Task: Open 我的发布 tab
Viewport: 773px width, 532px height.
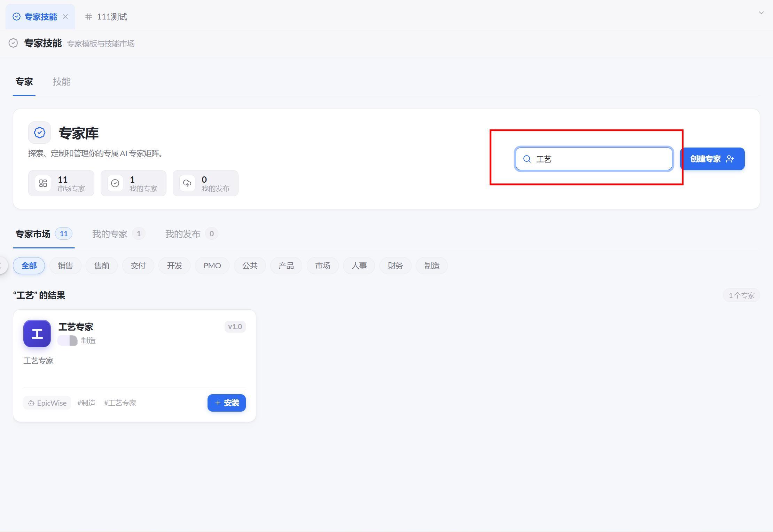Action: (x=192, y=234)
